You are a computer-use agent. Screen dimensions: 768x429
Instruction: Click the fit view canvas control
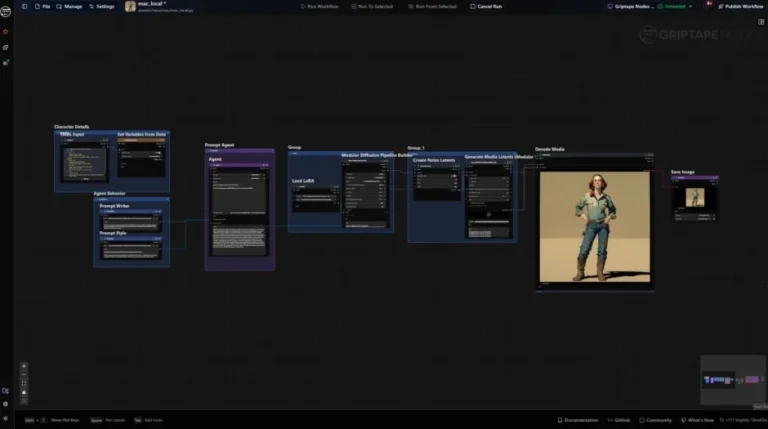tap(24, 383)
